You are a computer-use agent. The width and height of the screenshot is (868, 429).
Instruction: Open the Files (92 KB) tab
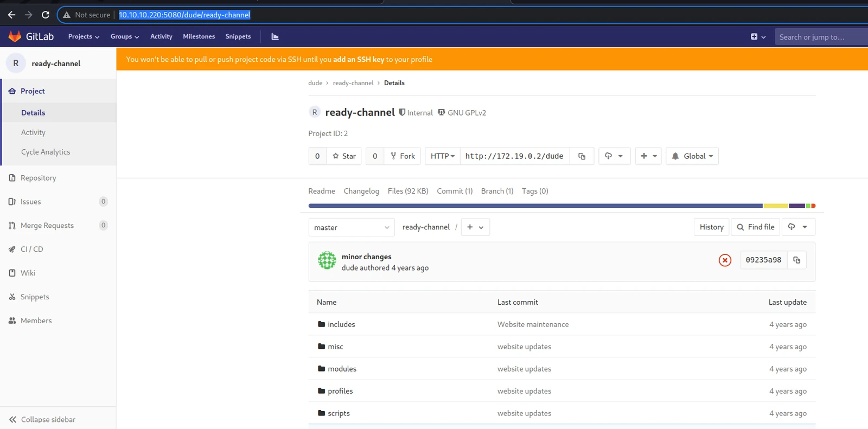click(x=408, y=191)
